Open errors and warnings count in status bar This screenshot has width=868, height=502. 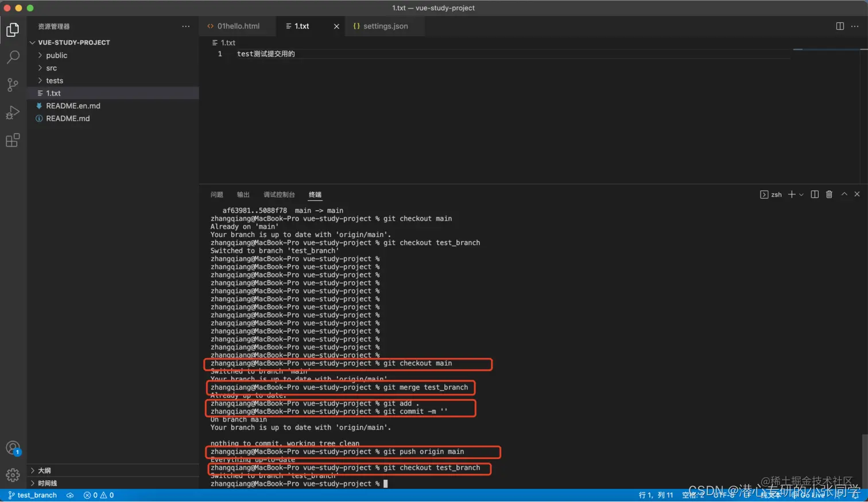pos(99,495)
